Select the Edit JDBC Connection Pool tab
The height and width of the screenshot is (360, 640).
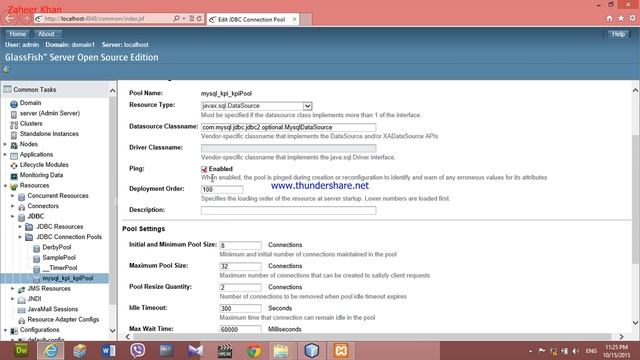[253, 20]
